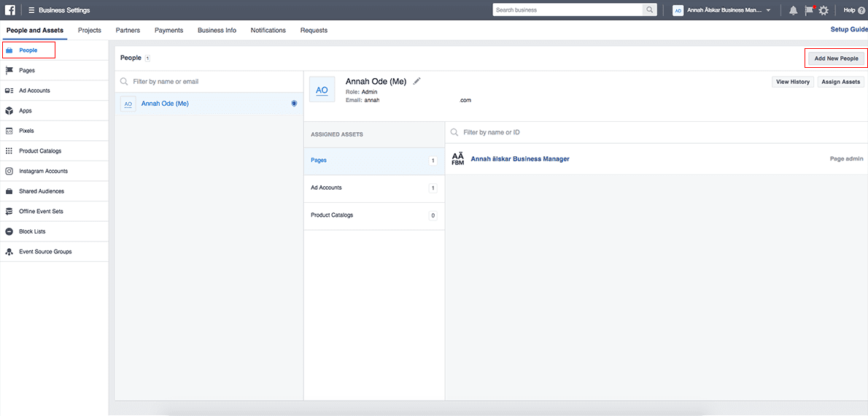Click the Facebook logo icon
The image size is (868, 416).
[x=10, y=10]
